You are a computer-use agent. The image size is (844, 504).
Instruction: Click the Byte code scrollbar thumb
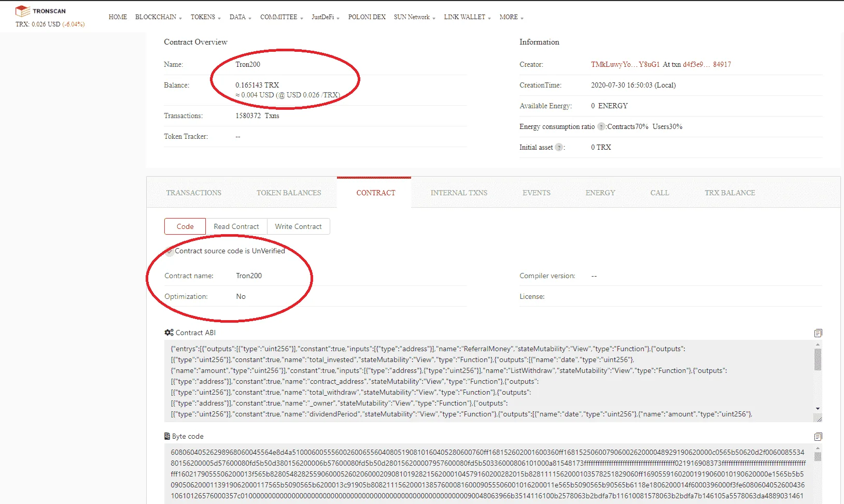pyautogui.click(x=818, y=456)
